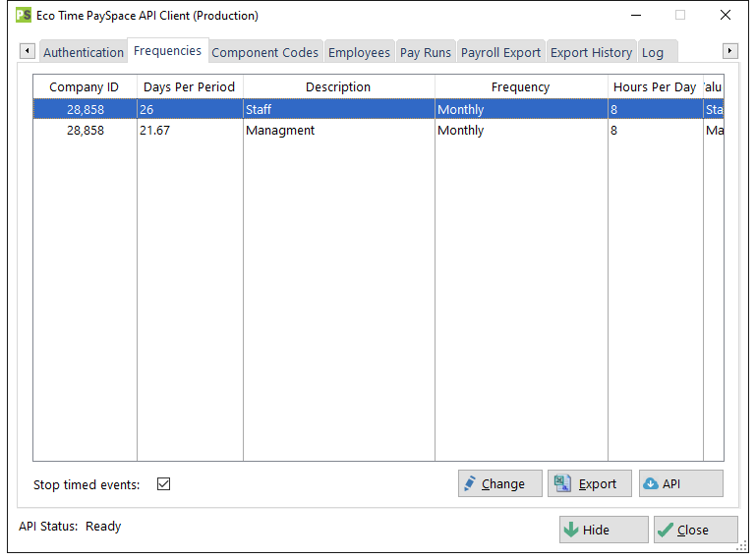
Task: Show the Log tab
Action: [x=658, y=52]
